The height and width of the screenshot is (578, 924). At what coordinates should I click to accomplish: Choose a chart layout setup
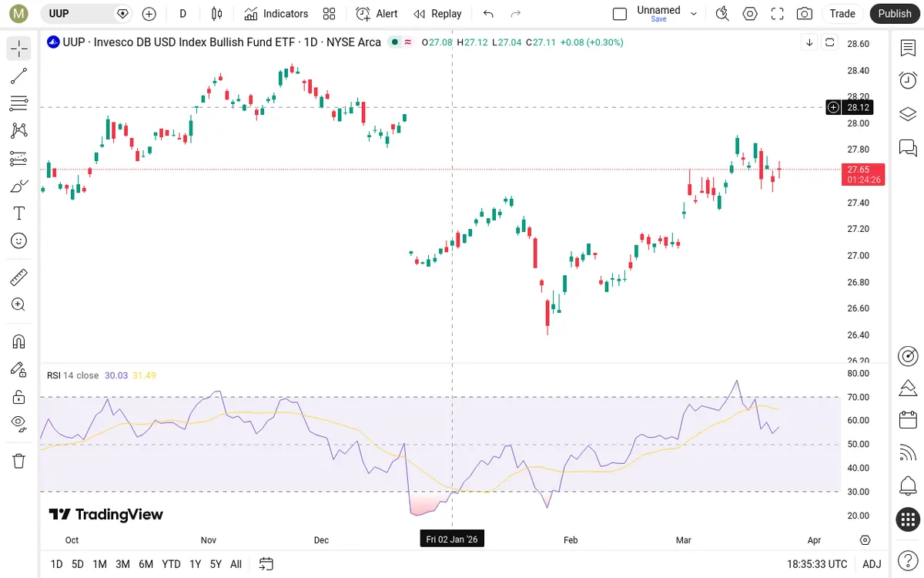coord(620,13)
